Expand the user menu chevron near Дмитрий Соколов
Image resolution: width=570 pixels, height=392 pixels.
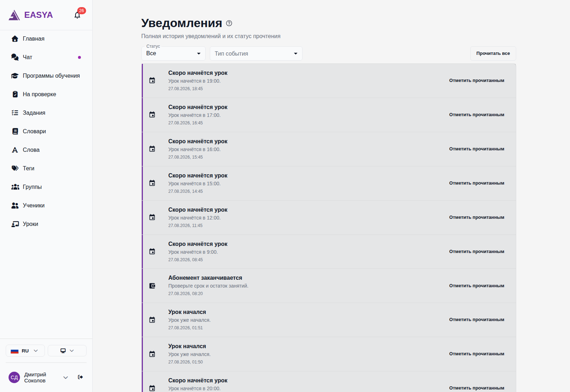pos(66,377)
